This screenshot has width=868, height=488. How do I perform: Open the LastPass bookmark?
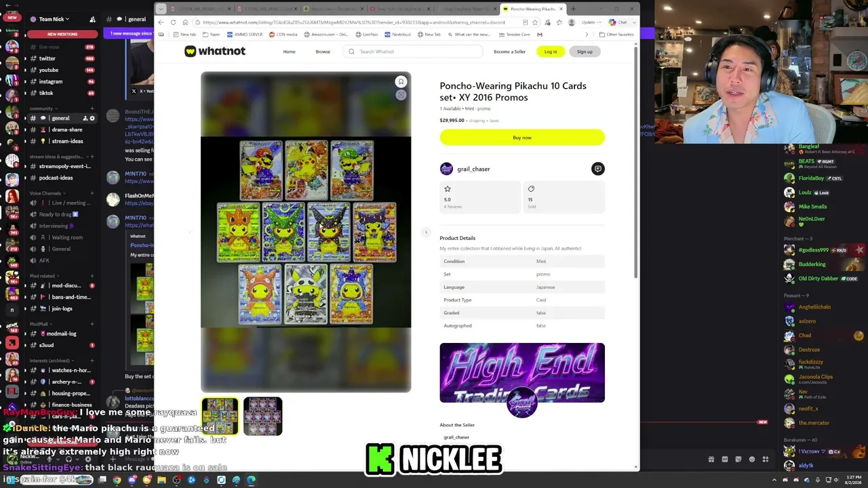point(367,35)
